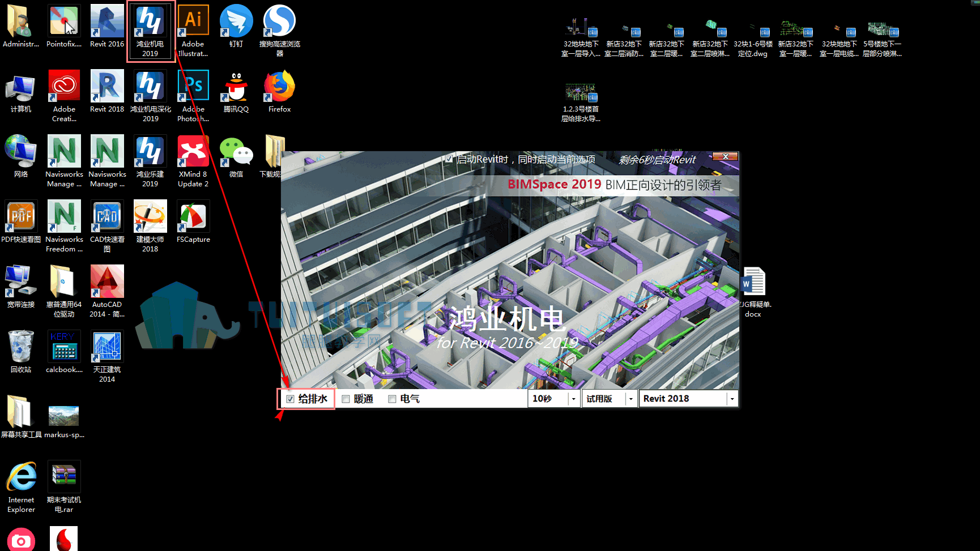
Task: Open CAD快速看图 icon
Action: tap(107, 226)
